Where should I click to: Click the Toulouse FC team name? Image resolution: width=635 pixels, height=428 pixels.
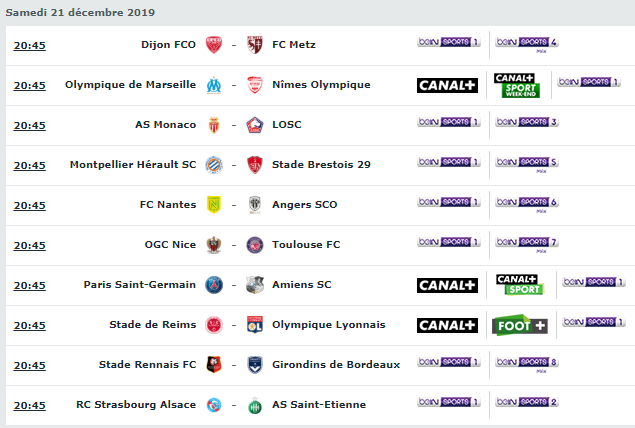[x=306, y=245]
